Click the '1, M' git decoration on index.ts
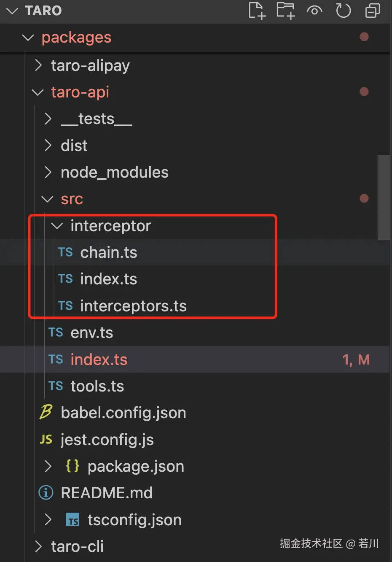The width and height of the screenshot is (392, 562). [355, 359]
